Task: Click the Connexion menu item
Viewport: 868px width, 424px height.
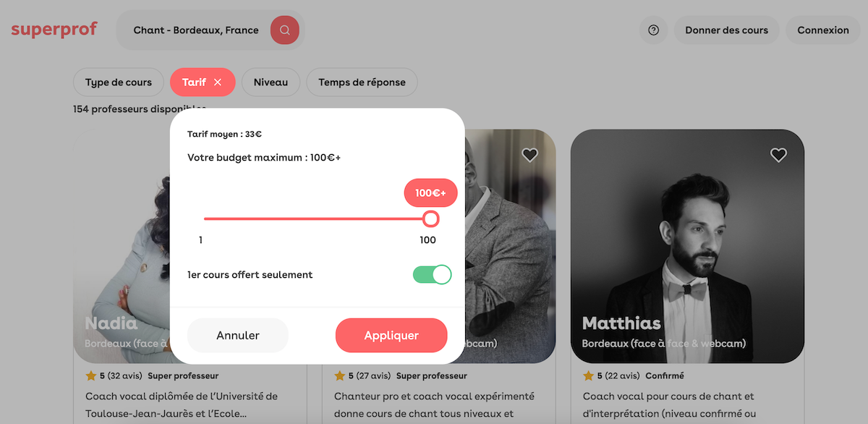Action: 823,30
